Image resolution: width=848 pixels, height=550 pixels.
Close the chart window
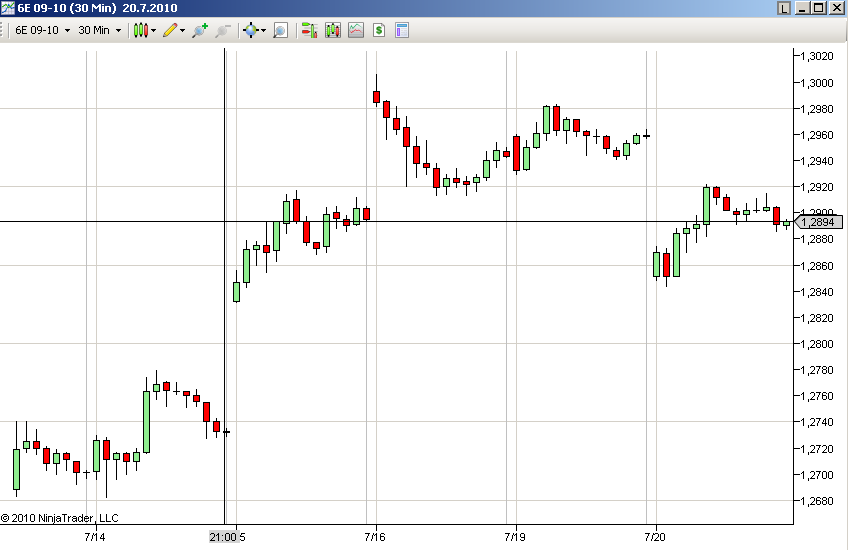tap(837, 8)
